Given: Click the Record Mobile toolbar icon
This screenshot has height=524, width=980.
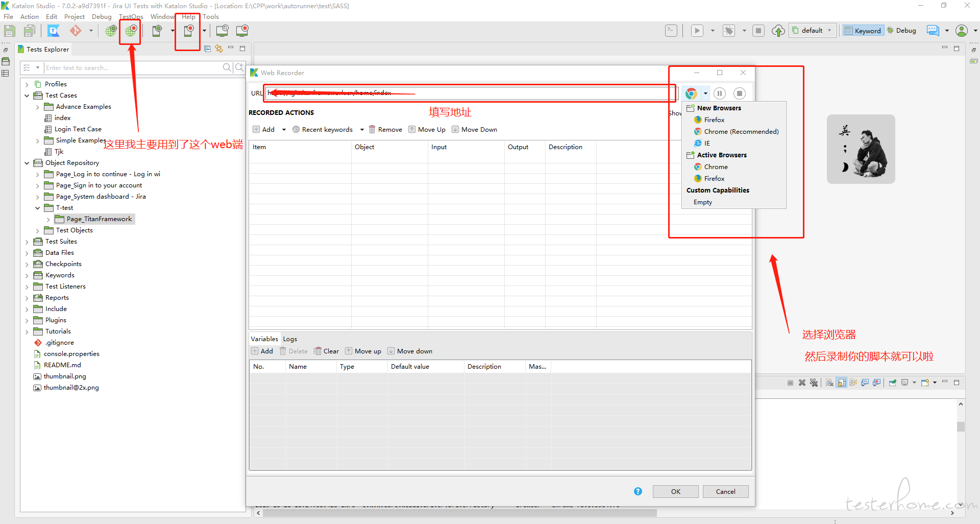Looking at the screenshot, I should coord(188,31).
